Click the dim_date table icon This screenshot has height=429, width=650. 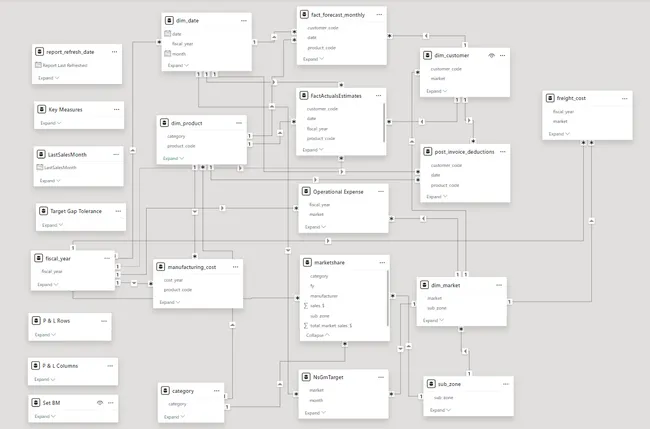coord(169,20)
